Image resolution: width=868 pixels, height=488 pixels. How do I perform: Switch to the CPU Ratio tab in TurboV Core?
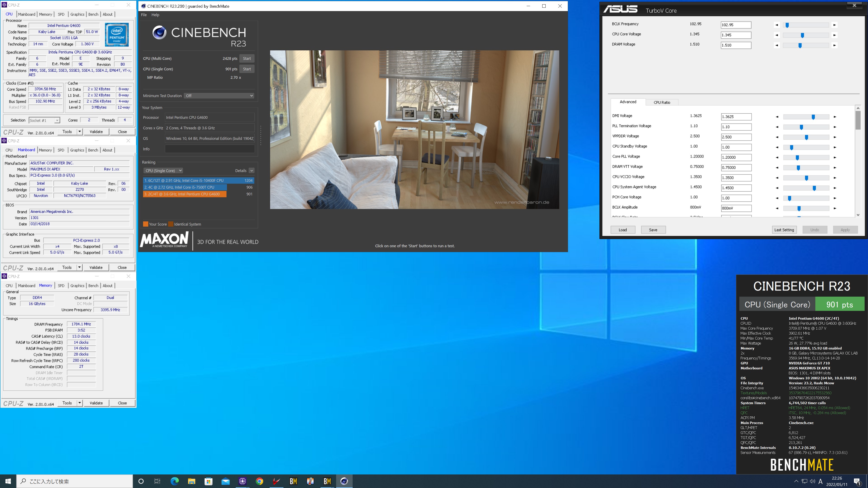pyautogui.click(x=662, y=102)
